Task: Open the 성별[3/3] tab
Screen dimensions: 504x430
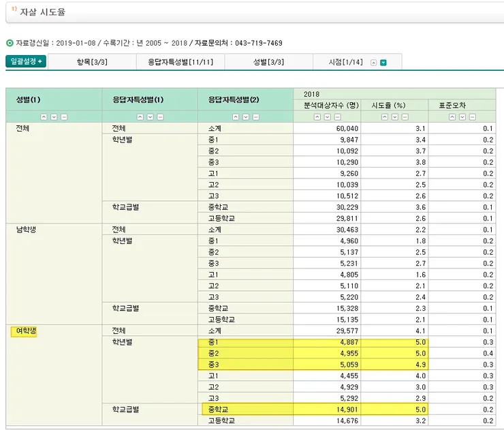Action: [269, 62]
